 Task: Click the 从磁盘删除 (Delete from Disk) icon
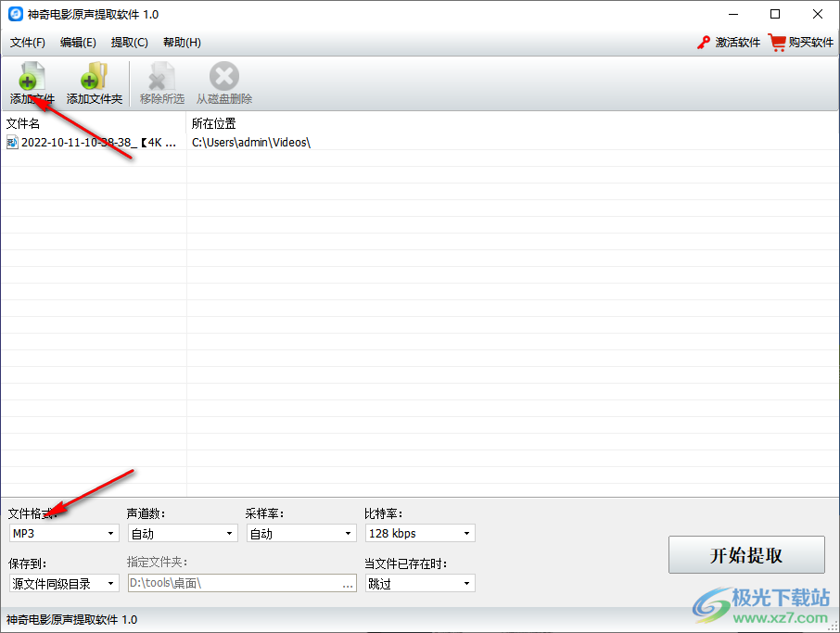(223, 77)
